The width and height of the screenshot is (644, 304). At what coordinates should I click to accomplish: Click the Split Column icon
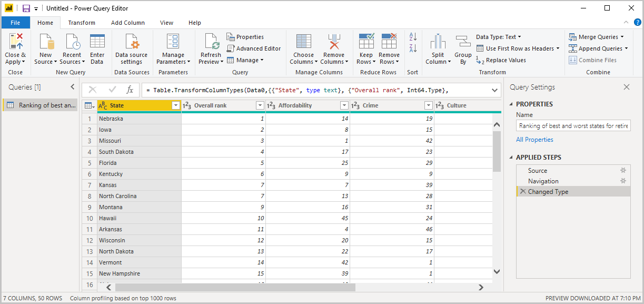tap(438, 42)
